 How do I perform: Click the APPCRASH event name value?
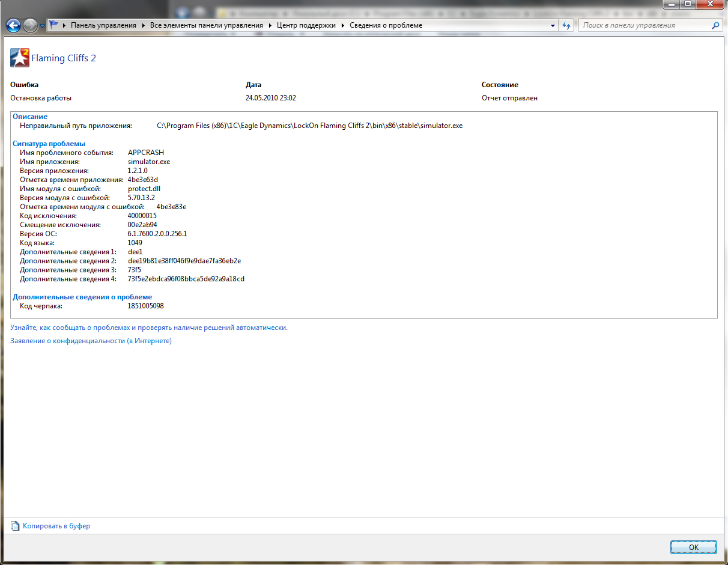tap(146, 153)
